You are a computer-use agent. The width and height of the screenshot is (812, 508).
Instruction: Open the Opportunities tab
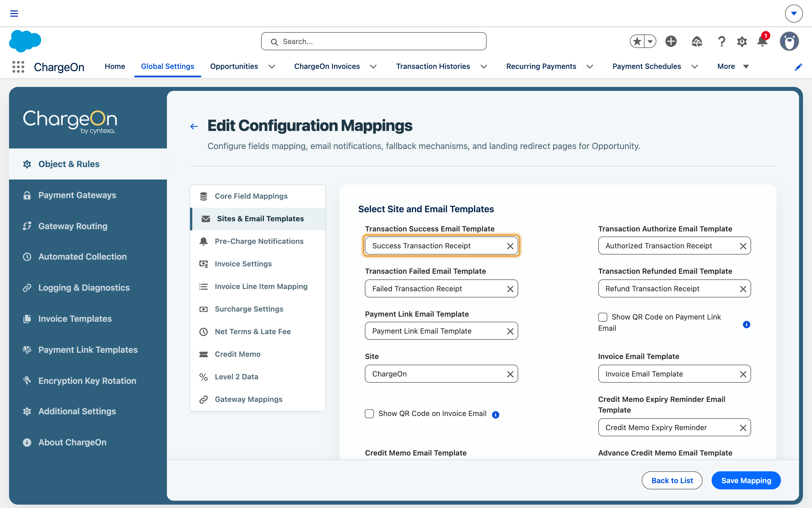tap(234, 67)
